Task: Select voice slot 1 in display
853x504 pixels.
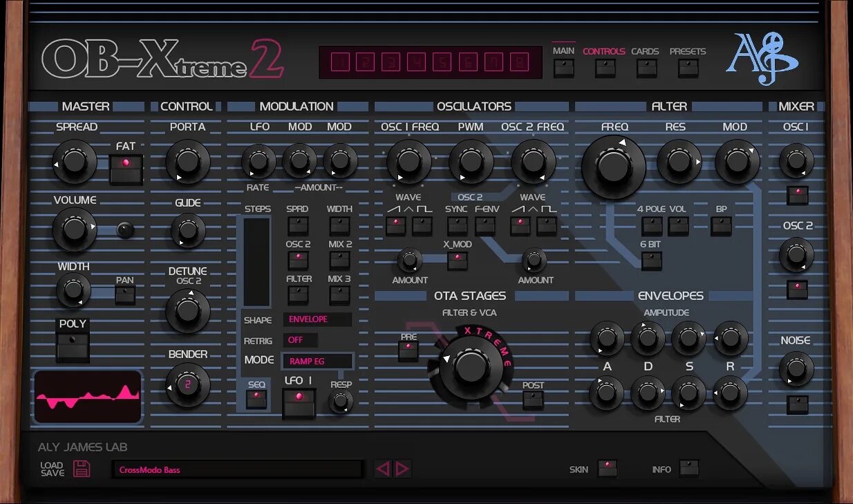Action: click(340, 63)
